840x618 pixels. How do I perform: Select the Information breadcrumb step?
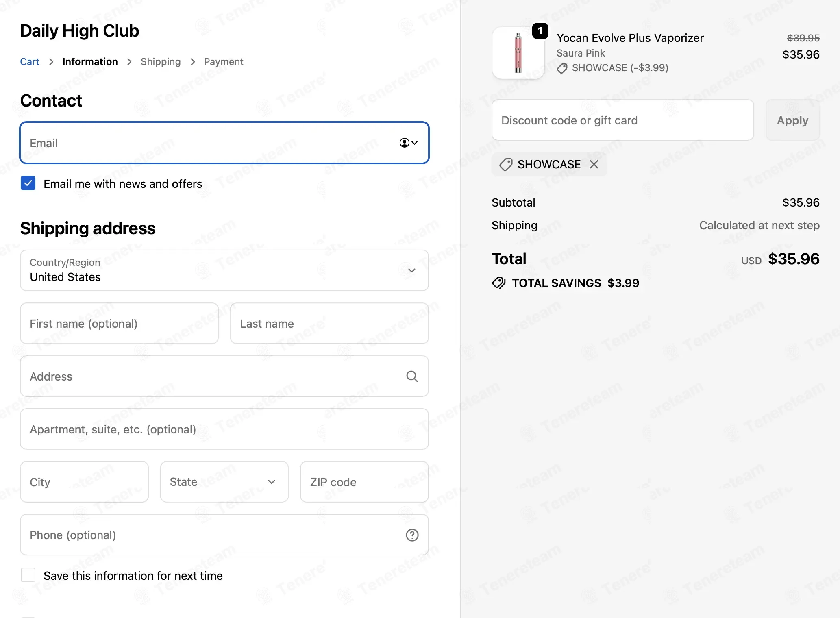click(90, 62)
